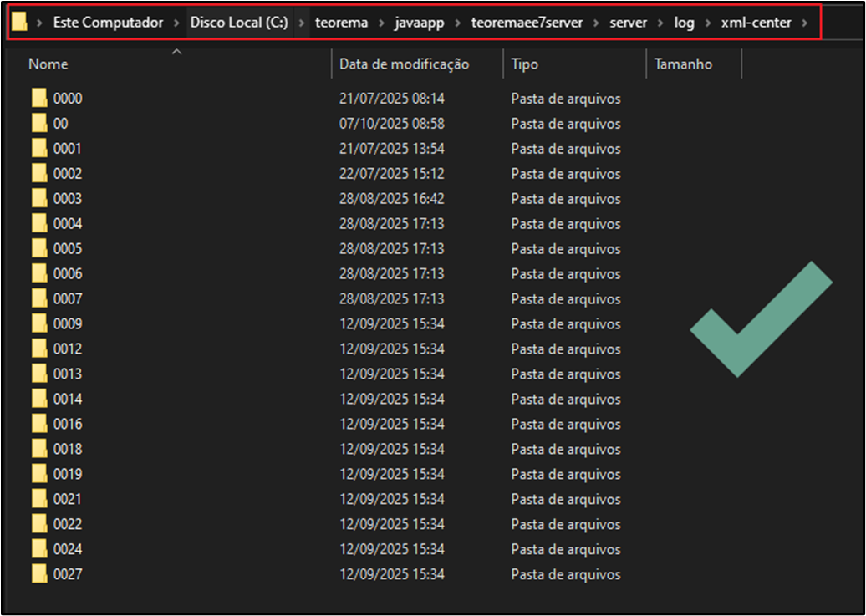The width and height of the screenshot is (866, 616).
Task: Click the folder icon of 0018
Action: click(x=39, y=449)
